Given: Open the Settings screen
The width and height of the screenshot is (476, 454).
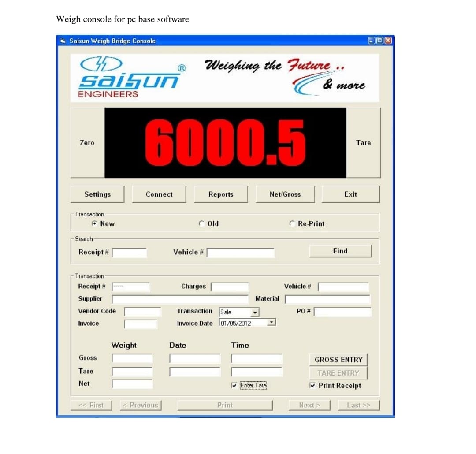Looking at the screenshot, I should [97, 194].
